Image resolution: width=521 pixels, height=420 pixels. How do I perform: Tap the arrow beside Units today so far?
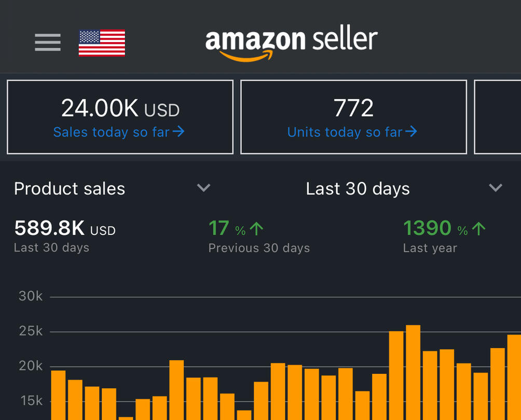pos(411,132)
